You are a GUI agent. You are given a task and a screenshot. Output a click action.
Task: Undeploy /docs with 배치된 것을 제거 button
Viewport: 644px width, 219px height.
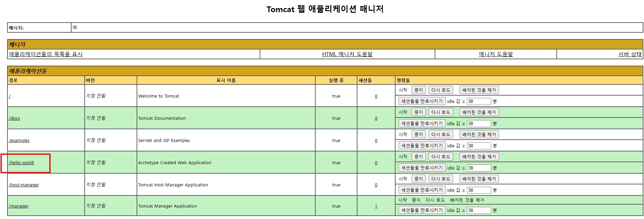tap(479, 112)
